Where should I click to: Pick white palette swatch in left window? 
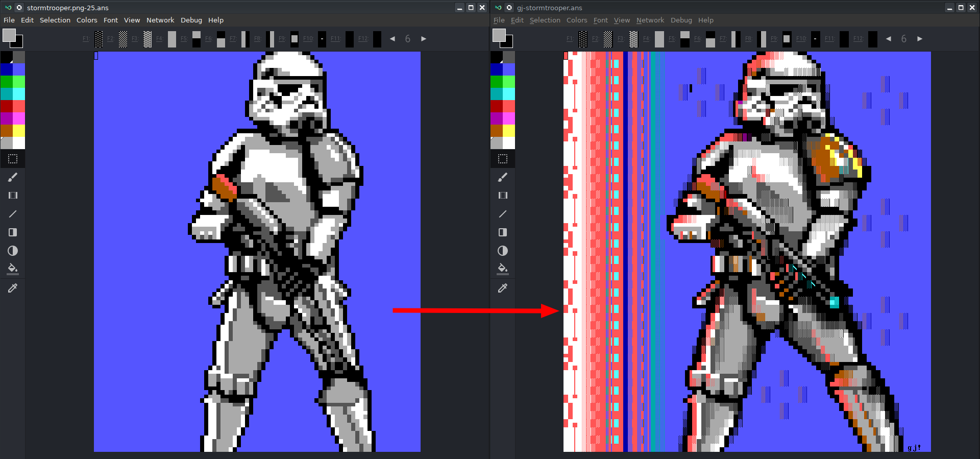[x=19, y=143]
